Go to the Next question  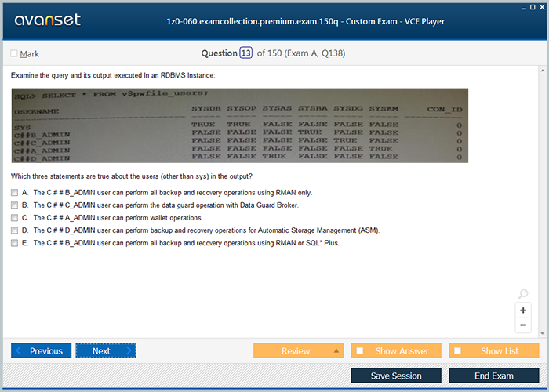tap(106, 350)
